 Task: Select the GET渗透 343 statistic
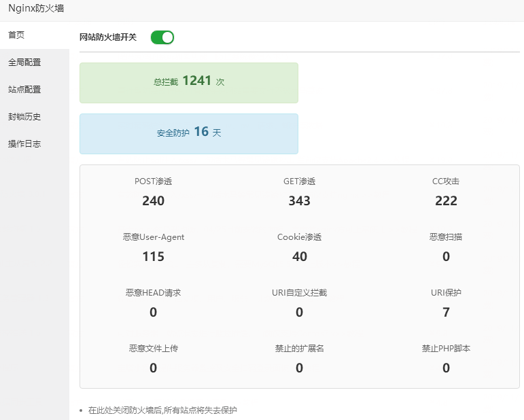coord(299,200)
